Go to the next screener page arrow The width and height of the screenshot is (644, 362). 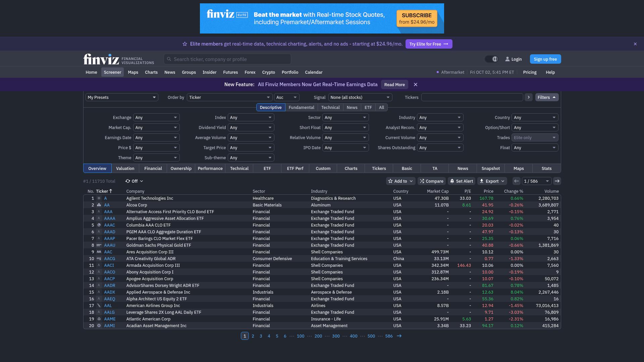point(557,181)
